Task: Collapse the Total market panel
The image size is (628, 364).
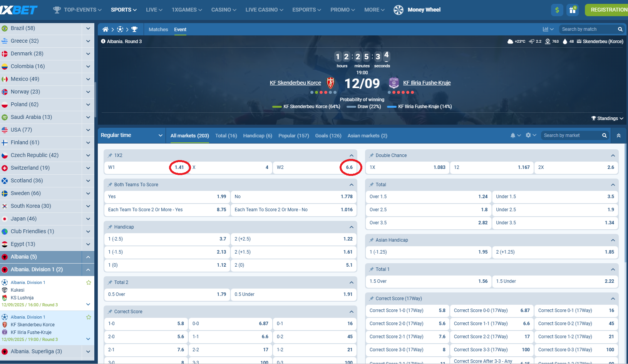Action: 613,185
